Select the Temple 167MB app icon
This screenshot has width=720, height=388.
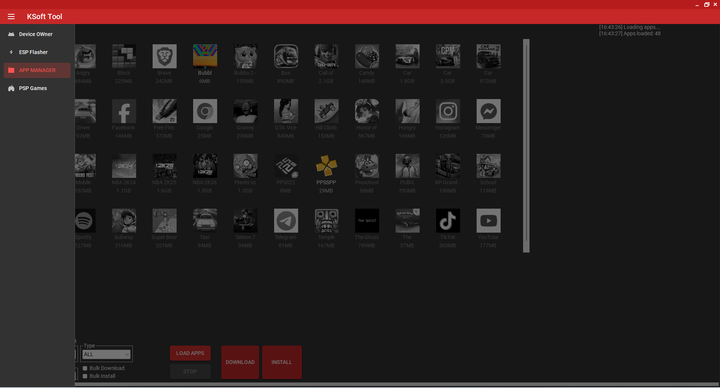pos(326,221)
